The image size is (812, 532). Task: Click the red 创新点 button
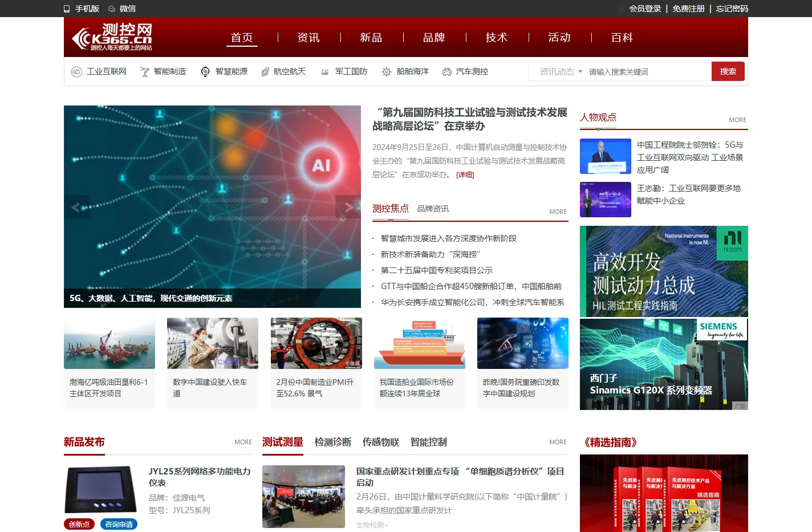click(79, 524)
